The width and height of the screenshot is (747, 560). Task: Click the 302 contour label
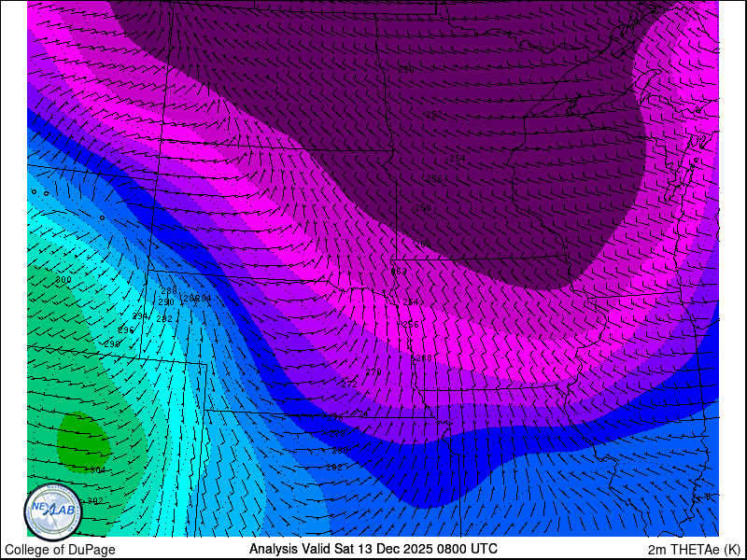[95, 501]
